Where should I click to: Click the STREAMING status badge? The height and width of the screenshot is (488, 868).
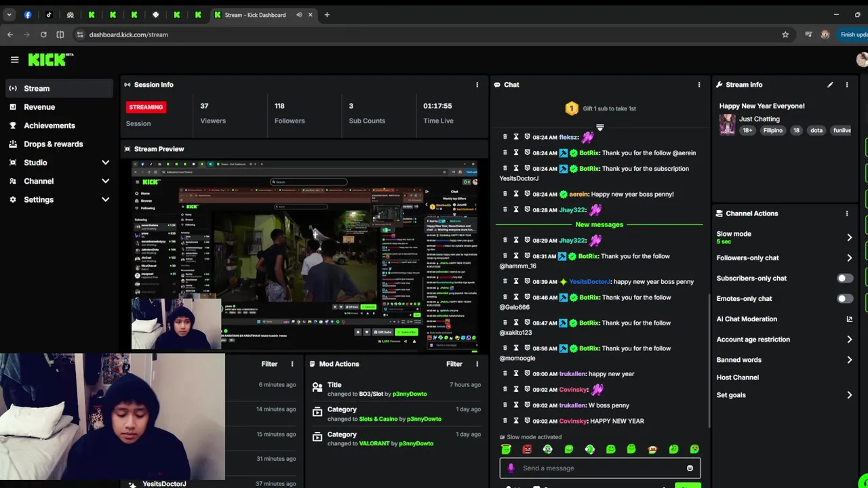pyautogui.click(x=146, y=107)
